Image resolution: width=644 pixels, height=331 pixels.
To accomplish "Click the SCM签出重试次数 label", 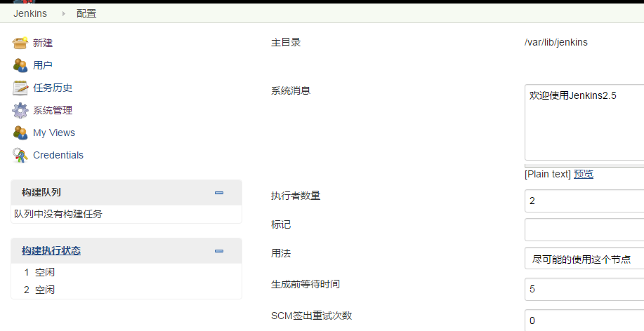I will (312, 316).
